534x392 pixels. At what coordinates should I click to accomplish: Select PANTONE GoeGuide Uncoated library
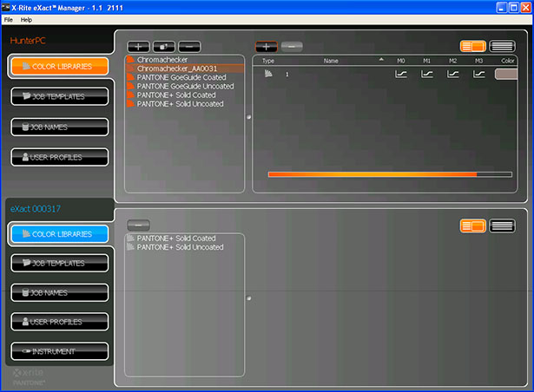185,86
